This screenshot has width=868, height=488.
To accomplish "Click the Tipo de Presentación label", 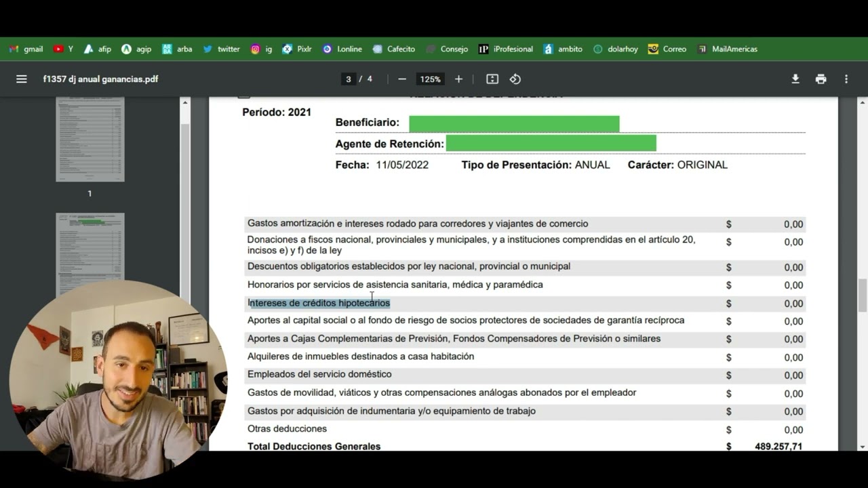I will [x=517, y=165].
